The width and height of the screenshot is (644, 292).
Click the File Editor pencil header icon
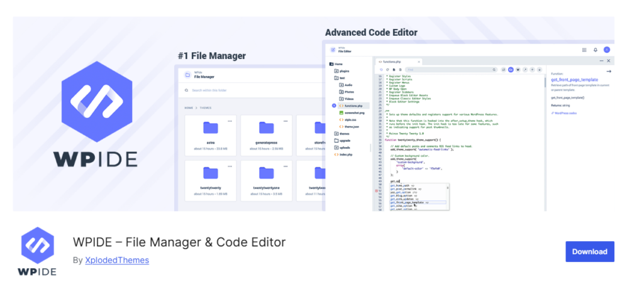333,50
